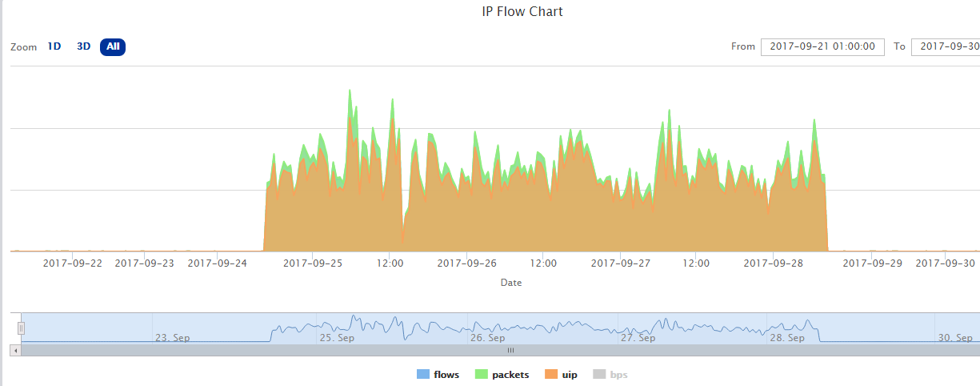Click the 25. Sep navigator label
This screenshot has width=980, height=386.
coord(337,338)
